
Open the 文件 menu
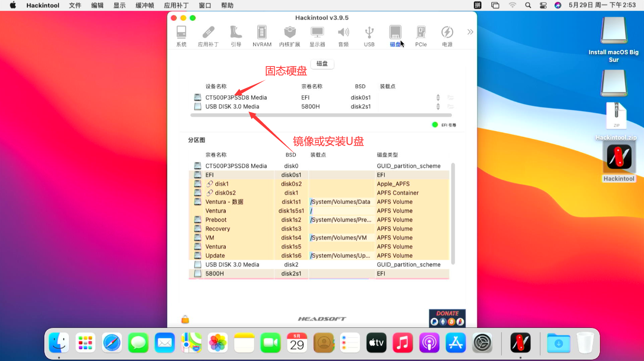[x=75, y=5]
